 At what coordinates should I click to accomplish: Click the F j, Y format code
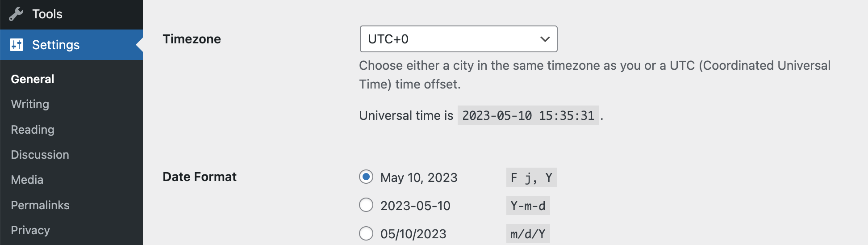click(531, 177)
